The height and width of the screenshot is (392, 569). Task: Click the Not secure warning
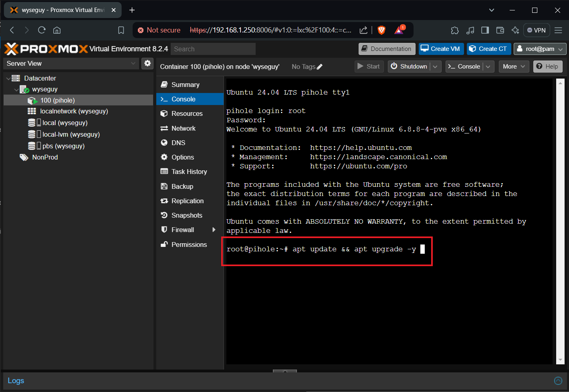click(159, 30)
